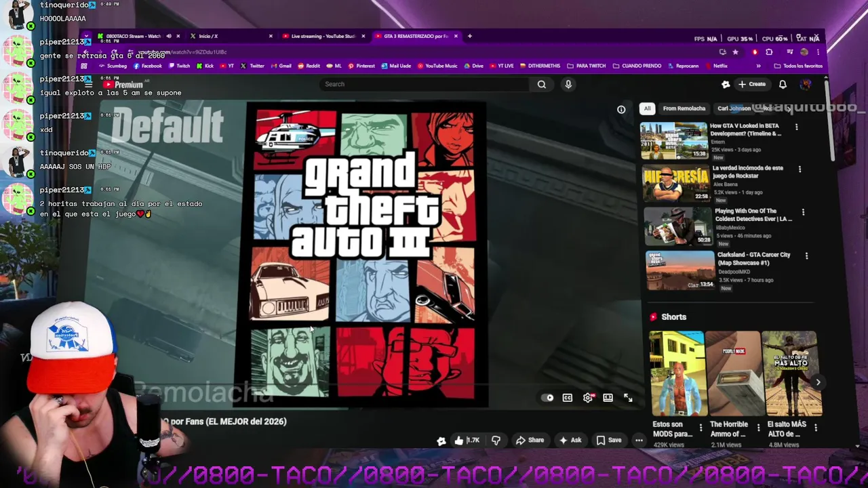Click the video info card icon
Screen dimensions: 868x488
coord(621,109)
